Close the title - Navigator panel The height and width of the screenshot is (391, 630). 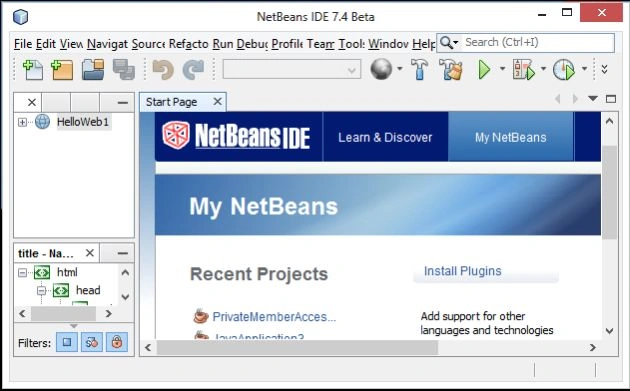(90, 253)
